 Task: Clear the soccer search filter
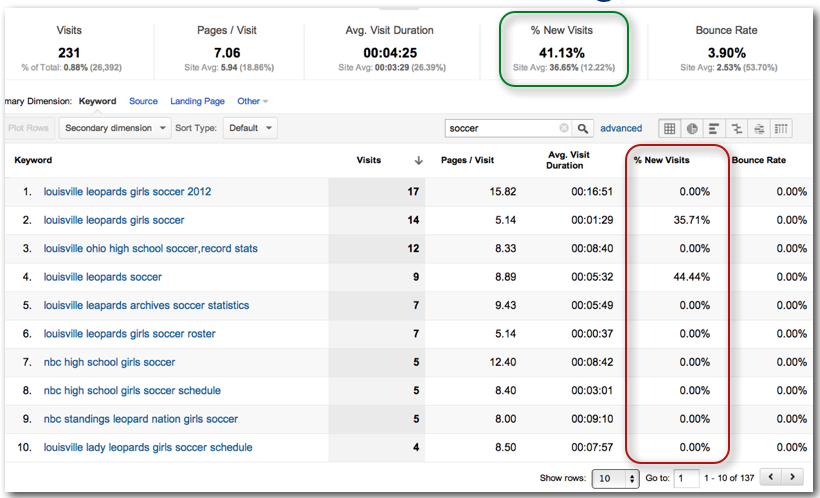(564, 128)
